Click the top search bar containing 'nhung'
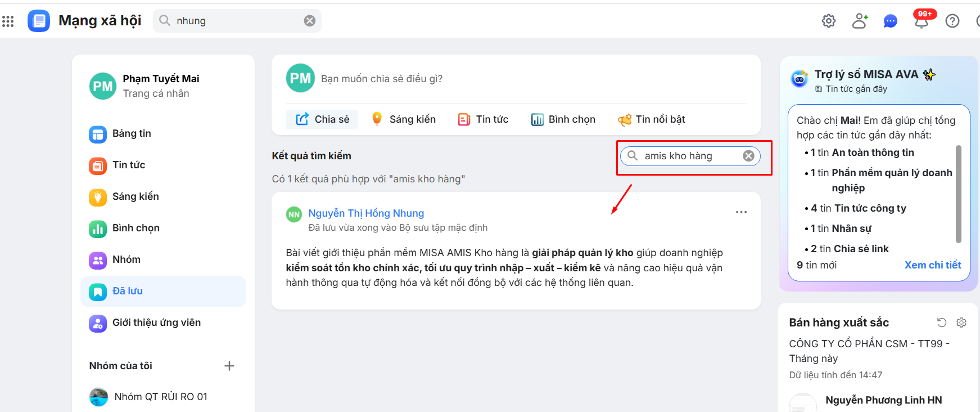The image size is (980, 412). tap(237, 21)
